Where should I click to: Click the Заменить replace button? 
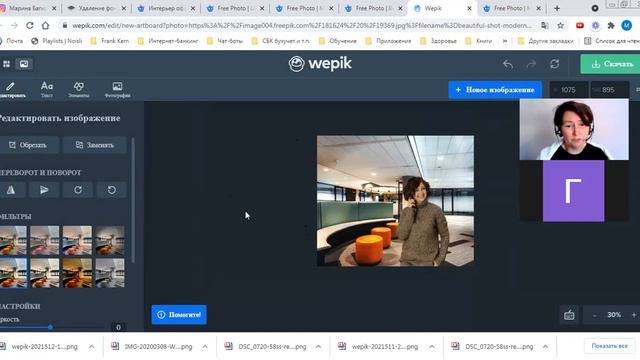pos(95,145)
